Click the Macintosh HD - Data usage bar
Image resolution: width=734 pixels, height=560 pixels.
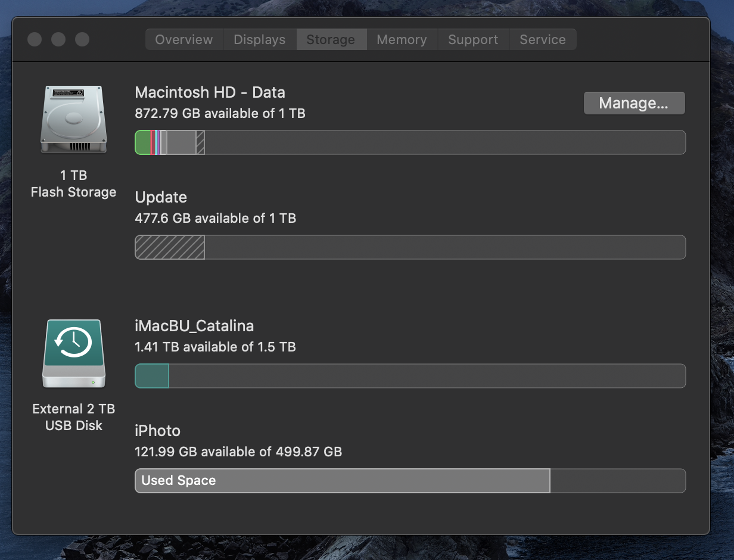click(x=410, y=142)
